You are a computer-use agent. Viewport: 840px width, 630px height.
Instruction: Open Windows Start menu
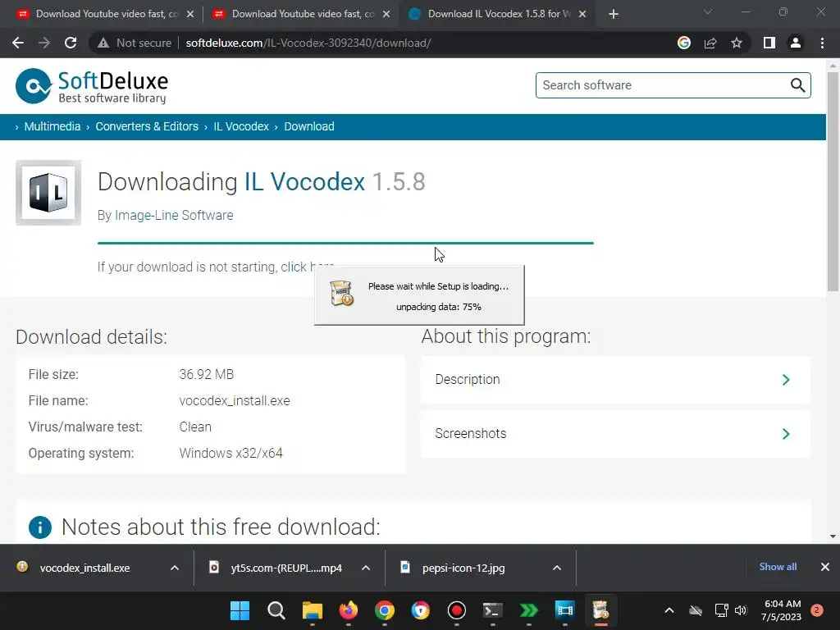pyautogui.click(x=240, y=610)
